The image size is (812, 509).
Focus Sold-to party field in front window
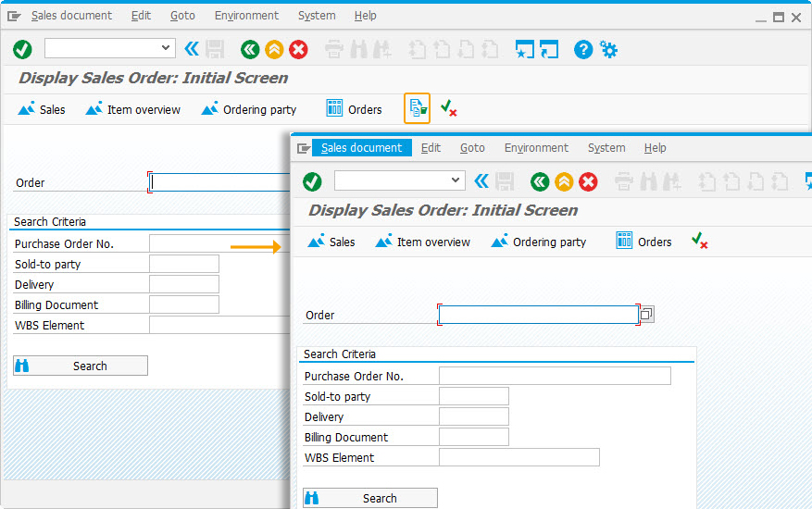coord(474,396)
